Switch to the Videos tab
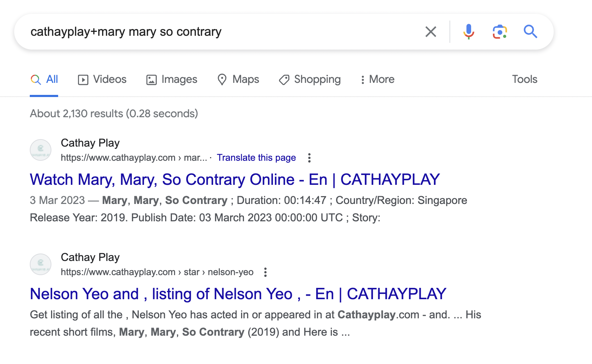This screenshot has width=592, height=364. [102, 79]
